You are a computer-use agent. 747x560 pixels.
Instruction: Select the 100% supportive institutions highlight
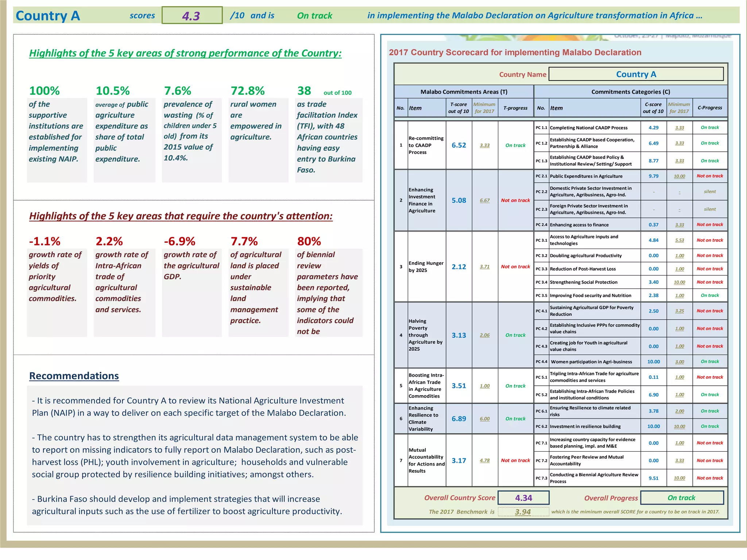coord(56,131)
